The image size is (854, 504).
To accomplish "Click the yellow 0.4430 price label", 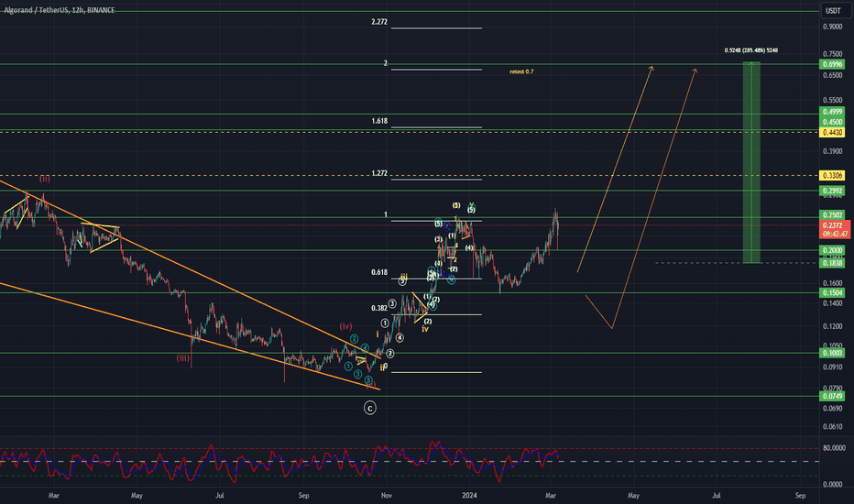I will point(832,132).
